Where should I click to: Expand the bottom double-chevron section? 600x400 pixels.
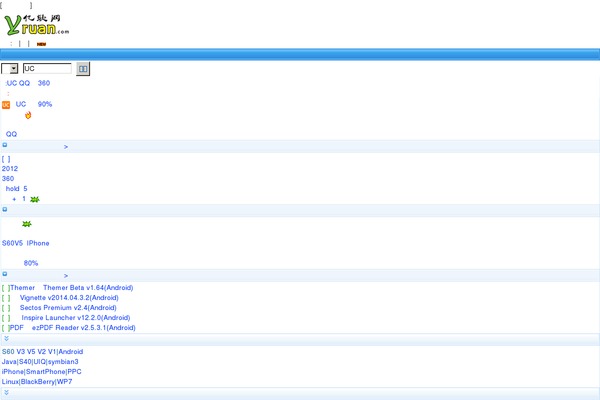(x=7, y=392)
